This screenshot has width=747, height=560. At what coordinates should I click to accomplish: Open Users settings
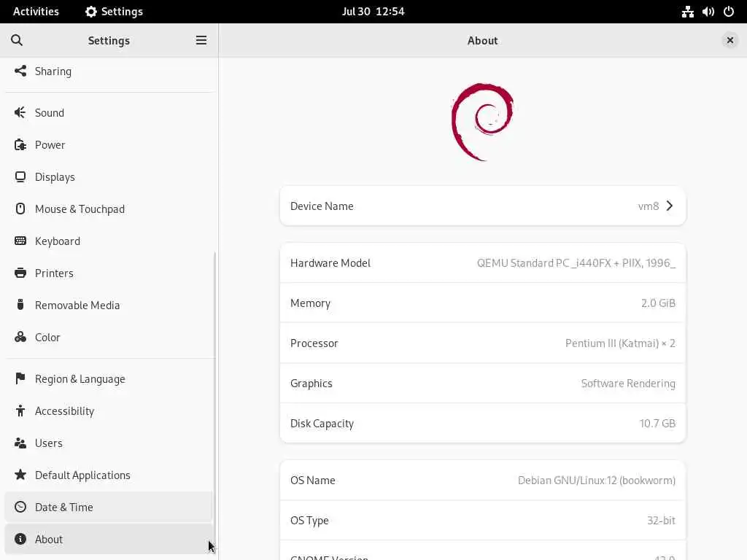point(109,443)
